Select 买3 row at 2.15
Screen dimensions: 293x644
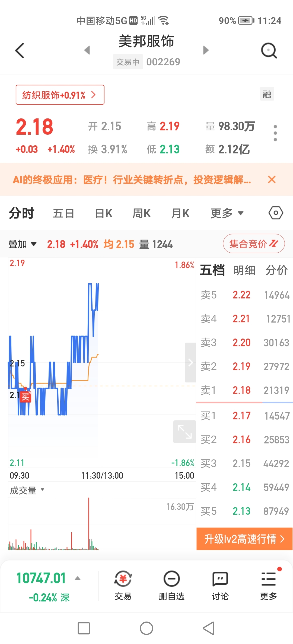pyautogui.click(x=244, y=463)
